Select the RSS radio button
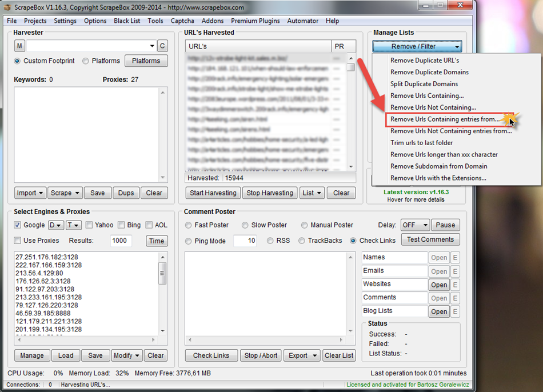543x392 pixels. point(270,241)
